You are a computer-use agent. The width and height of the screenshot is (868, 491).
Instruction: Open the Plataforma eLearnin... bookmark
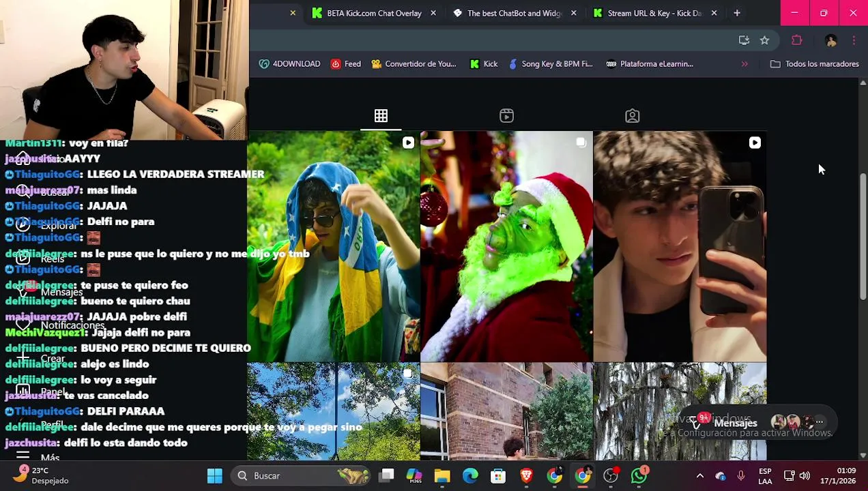650,64
